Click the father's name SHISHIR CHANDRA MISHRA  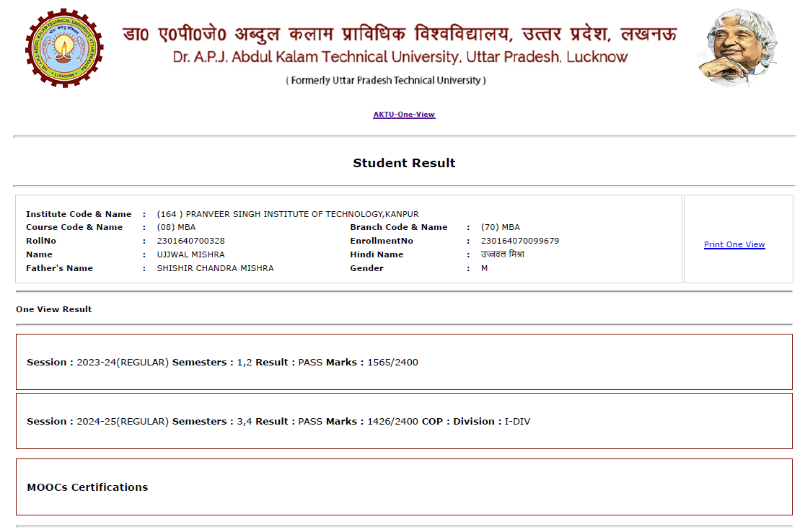click(x=215, y=268)
